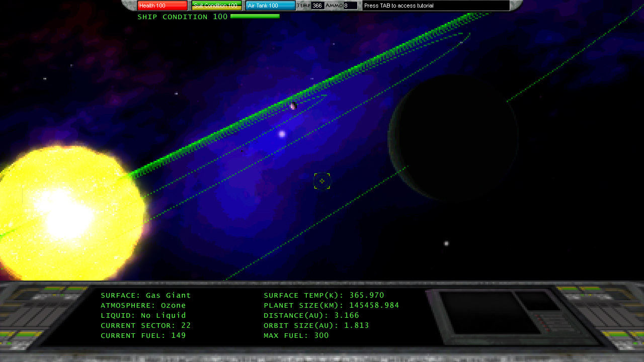Click the 'CURRENT SECTOR: 22' readout
This screenshot has width=644, height=362.
tap(146, 326)
